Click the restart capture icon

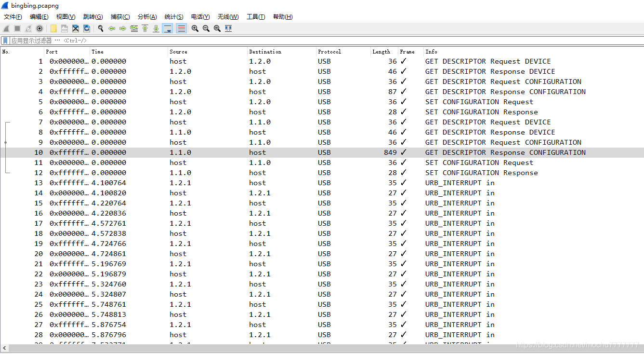point(28,28)
